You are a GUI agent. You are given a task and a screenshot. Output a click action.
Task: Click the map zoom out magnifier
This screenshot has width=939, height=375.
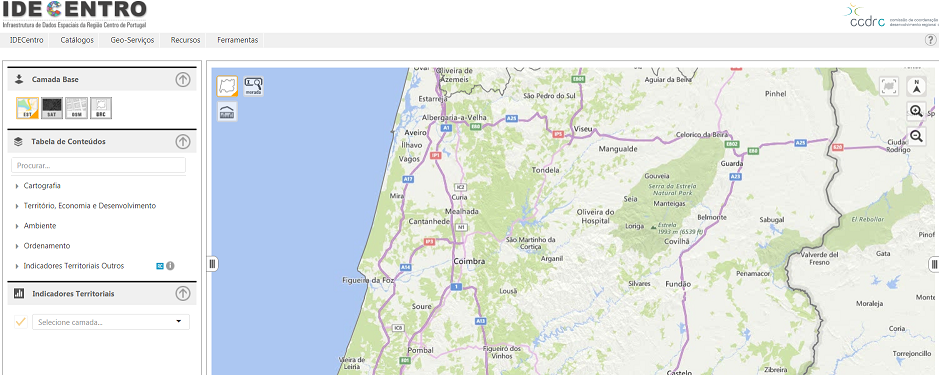(x=916, y=136)
